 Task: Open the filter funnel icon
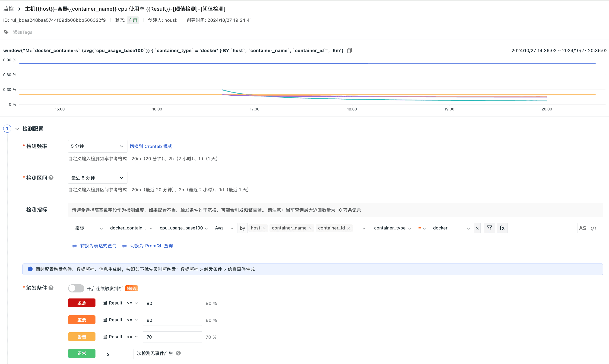point(489,228)
